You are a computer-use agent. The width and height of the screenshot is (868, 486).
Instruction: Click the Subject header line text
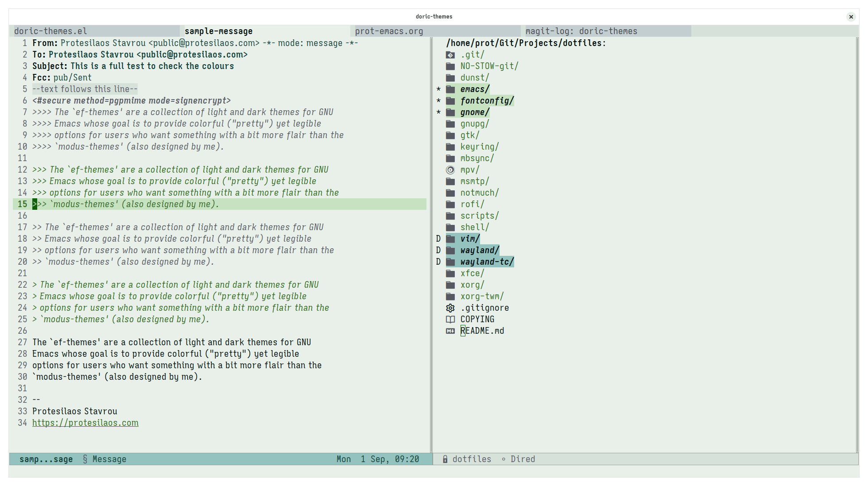tap(133, 66)
